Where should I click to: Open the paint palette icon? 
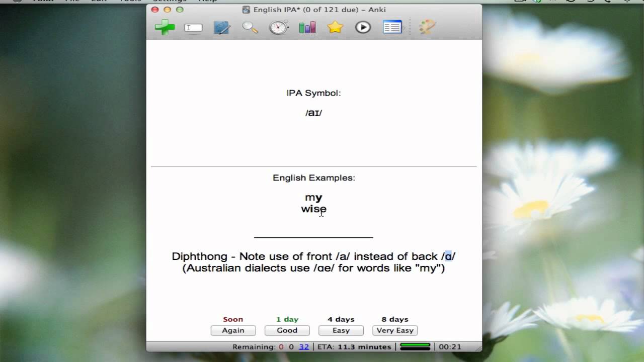coord(427,27)
